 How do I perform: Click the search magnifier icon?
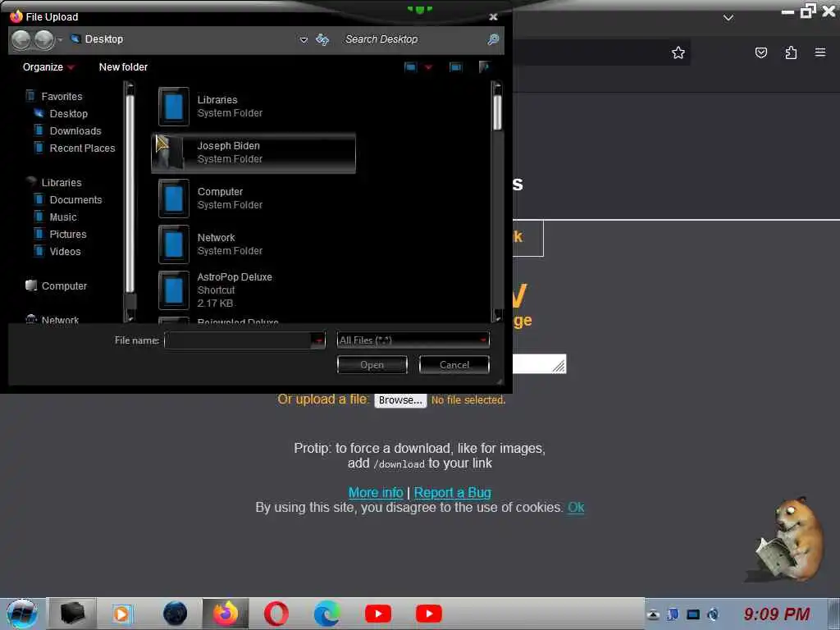click(x=493, y=39)
